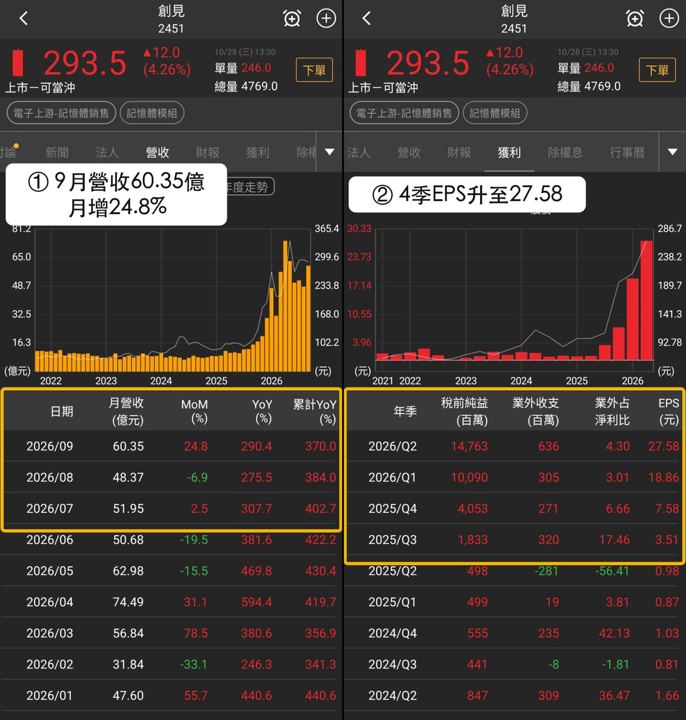
Task: Switch to 財報 tab in left panel
Action: click(x=208, y=152)
